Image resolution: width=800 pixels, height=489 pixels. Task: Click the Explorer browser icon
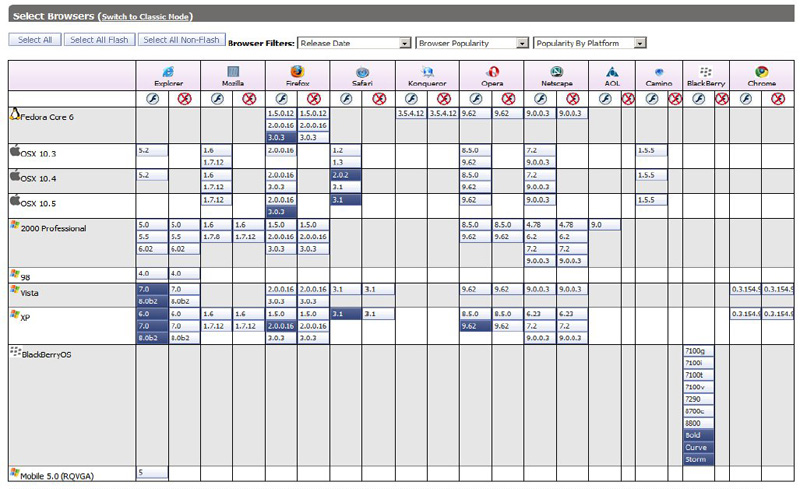[x=168, y=71]
